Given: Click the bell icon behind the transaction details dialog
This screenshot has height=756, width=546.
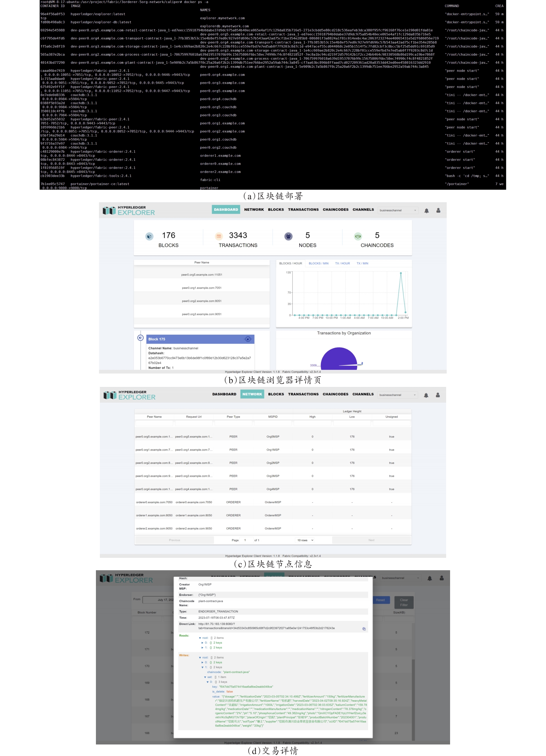Looking at the screenshot, I should (430, 578).
